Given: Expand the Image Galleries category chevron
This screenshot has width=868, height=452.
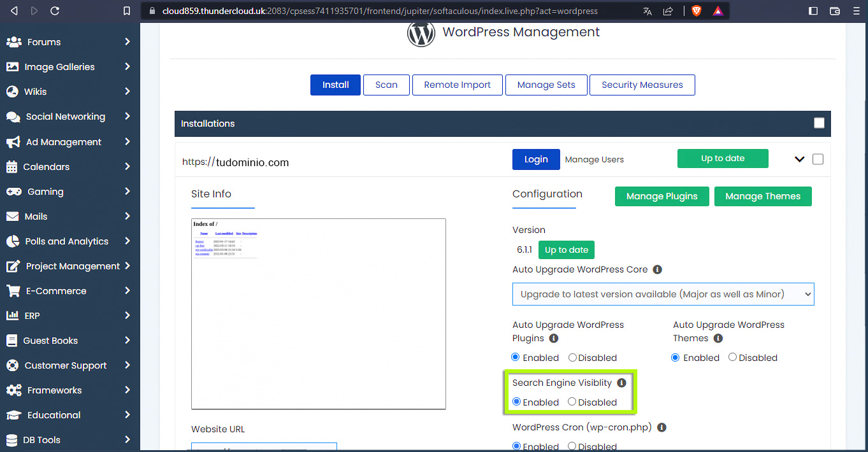Looking at the screenshot, I should pyautogui.click(x=127, y=66).
